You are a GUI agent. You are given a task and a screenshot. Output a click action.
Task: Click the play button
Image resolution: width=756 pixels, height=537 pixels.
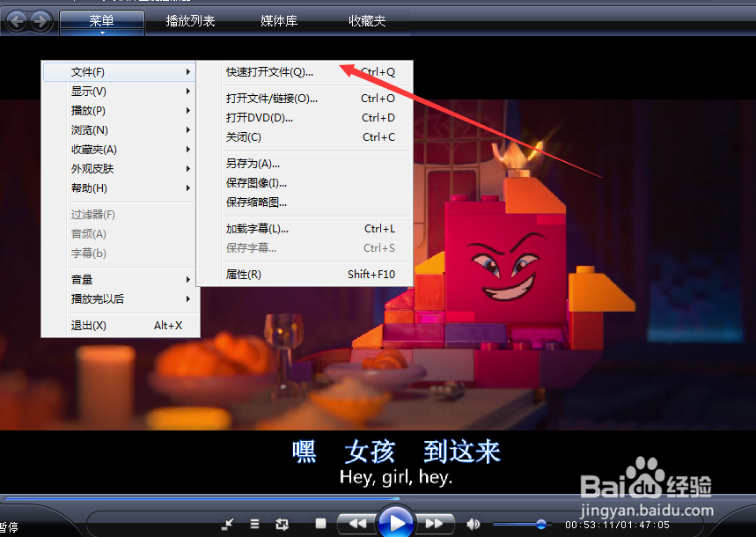(x=396, y=523)
